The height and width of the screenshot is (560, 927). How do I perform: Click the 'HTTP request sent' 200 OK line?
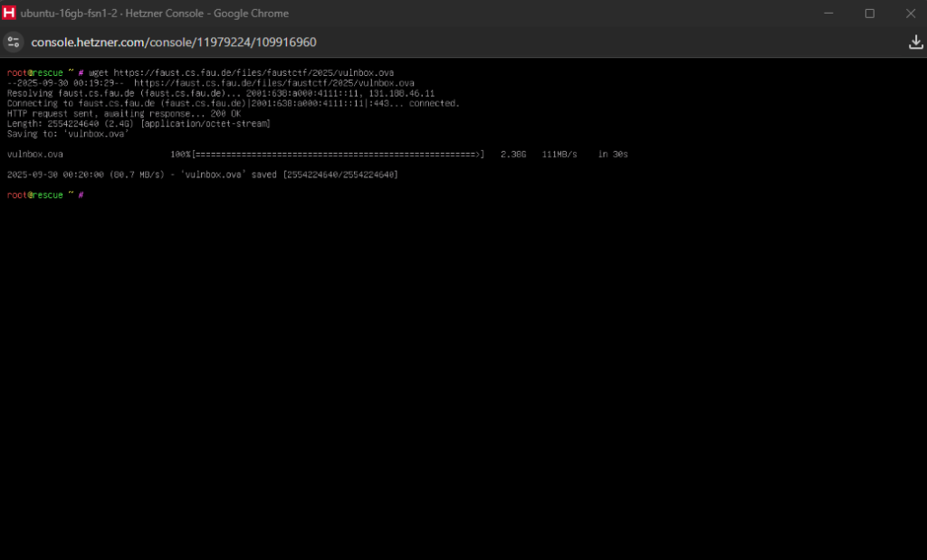[x=122, y=113]
